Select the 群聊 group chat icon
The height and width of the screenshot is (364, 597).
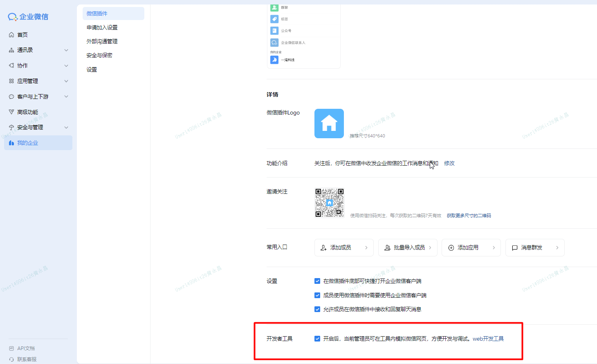(274, 7)
